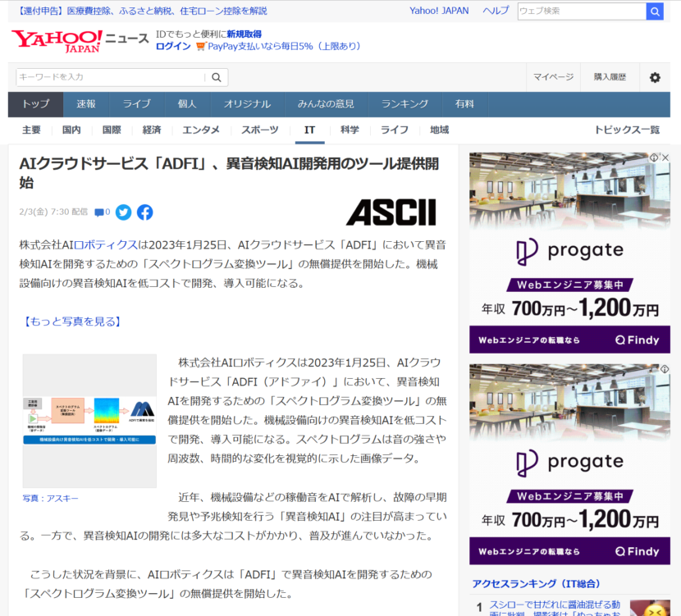Share the article on Facebook

[x=144, y=212]
